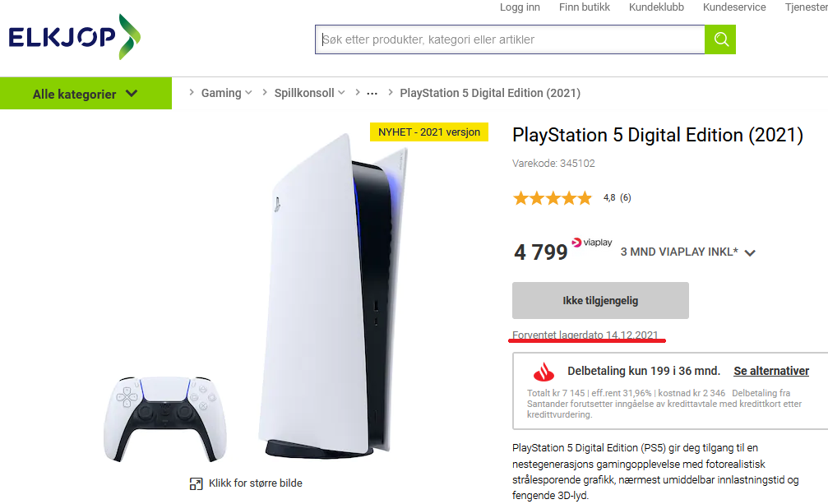
Task: Expand the Alle kategorier menu
Action: tap(86, 94)
